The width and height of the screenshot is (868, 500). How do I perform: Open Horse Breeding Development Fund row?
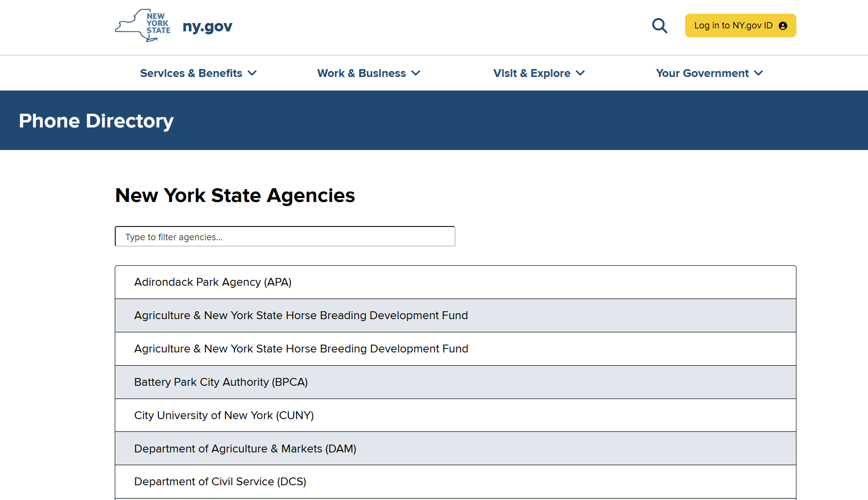coord(456,349)
